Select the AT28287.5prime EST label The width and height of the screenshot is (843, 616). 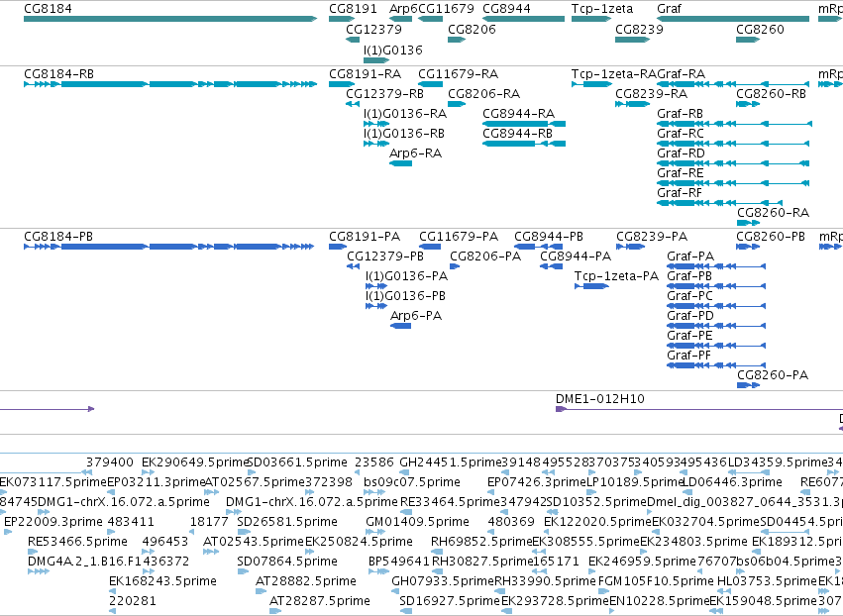point(319,601)
